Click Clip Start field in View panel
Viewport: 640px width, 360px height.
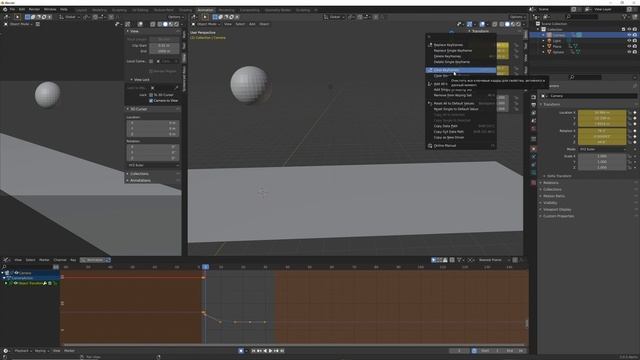tap(164, 46)
